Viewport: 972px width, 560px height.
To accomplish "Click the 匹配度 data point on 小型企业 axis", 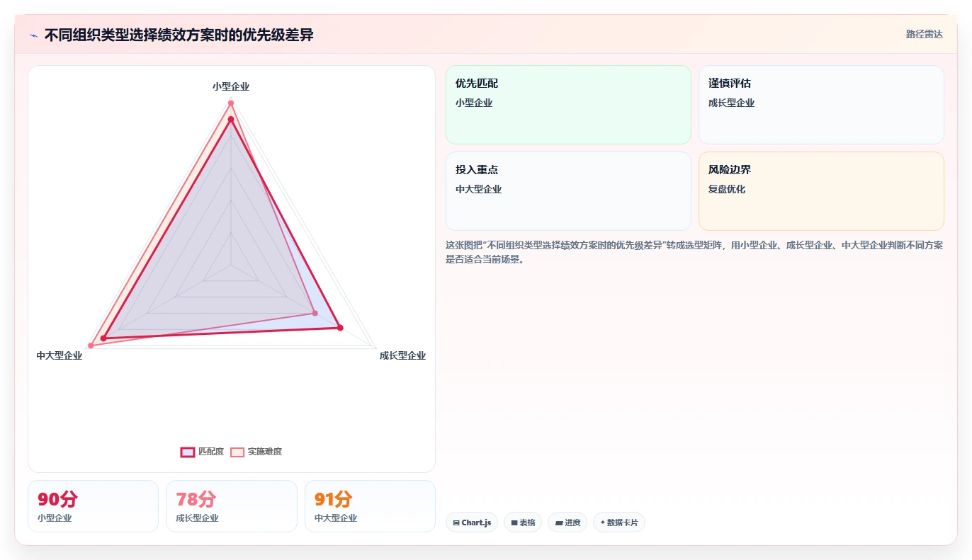I will (x=231, y=119).
